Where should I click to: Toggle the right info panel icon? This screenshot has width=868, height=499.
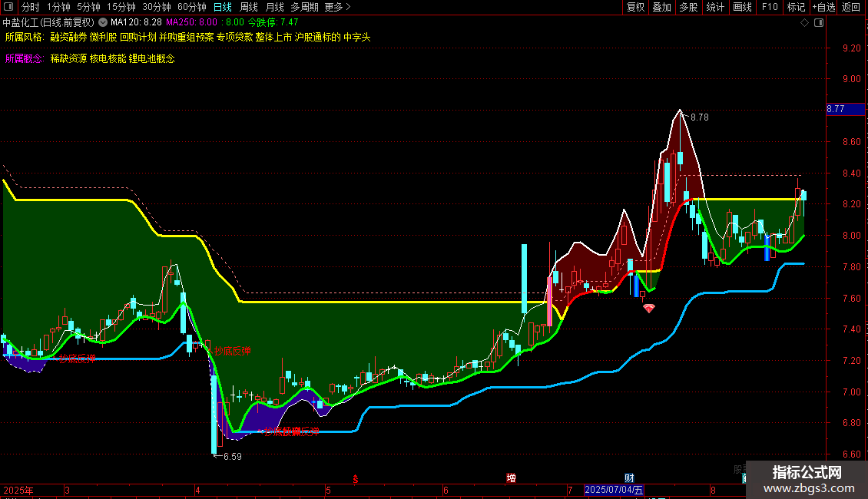819,23
